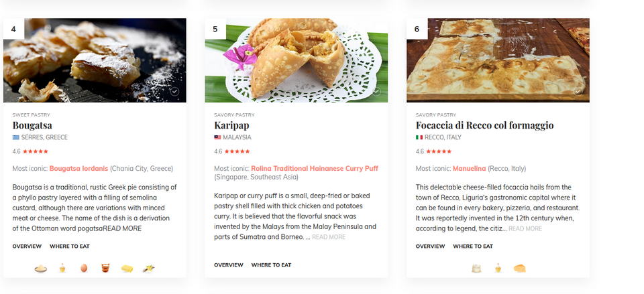The width and height of the screenshot is (644, 294).
Task: Expand Karipap description with READ MORE
Action: click(x=329, y=237)
